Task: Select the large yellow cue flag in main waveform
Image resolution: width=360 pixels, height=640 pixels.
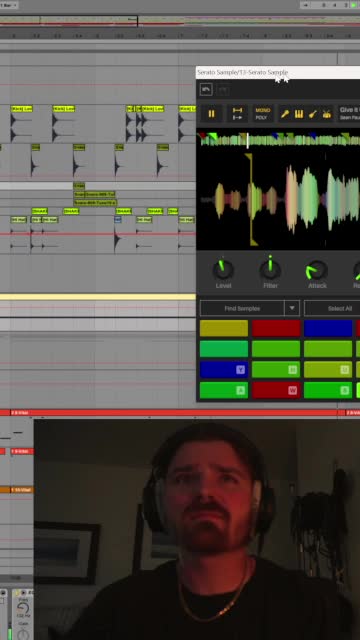Action: pyautogui.click(x=249, y=157)
